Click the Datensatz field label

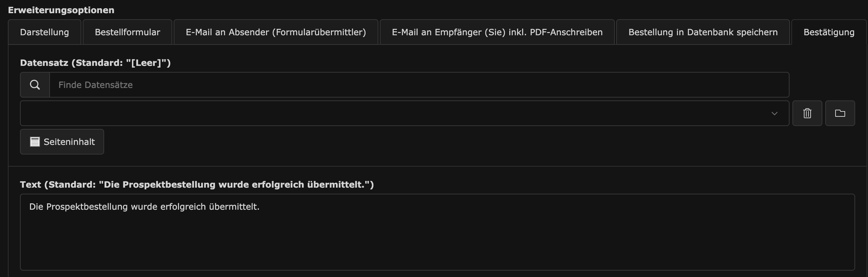click(x=95, y=63)
